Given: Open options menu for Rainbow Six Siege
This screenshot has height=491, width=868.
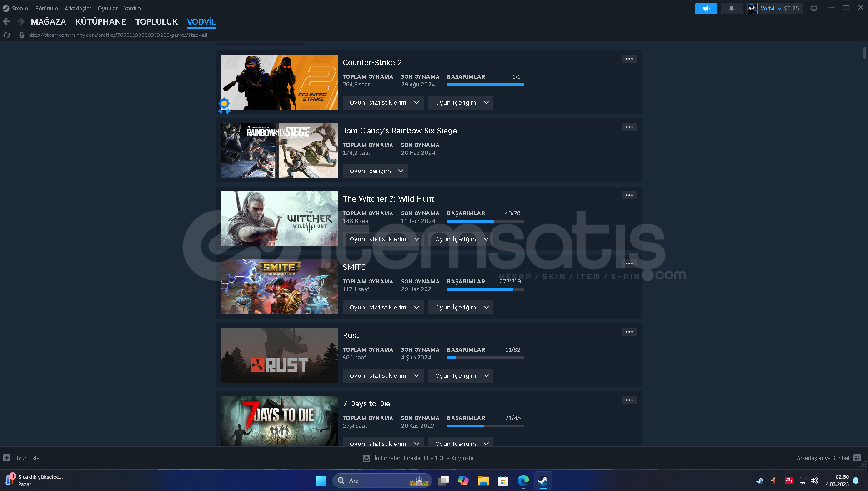Looking at the screenshot, I should (x=629, y=127).
